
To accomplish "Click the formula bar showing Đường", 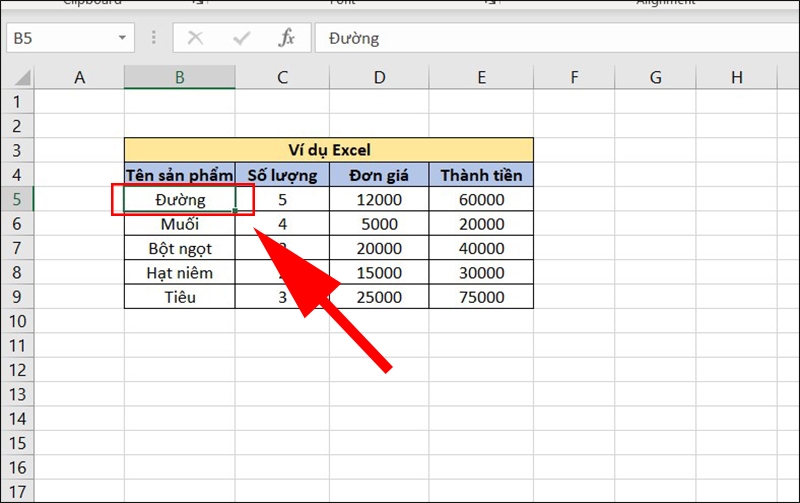I will tap(557, 38).
